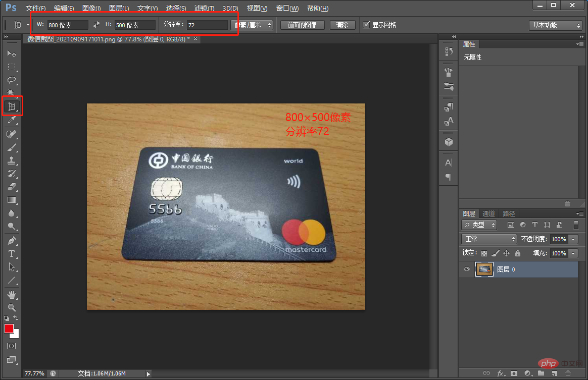Open the 不透明度 slider arrow
Screen dimensions: 588x380
pos(573,239)
